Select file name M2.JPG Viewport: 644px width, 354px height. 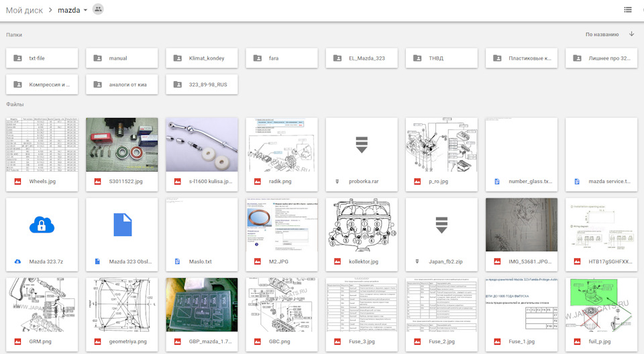coord(278,261)
